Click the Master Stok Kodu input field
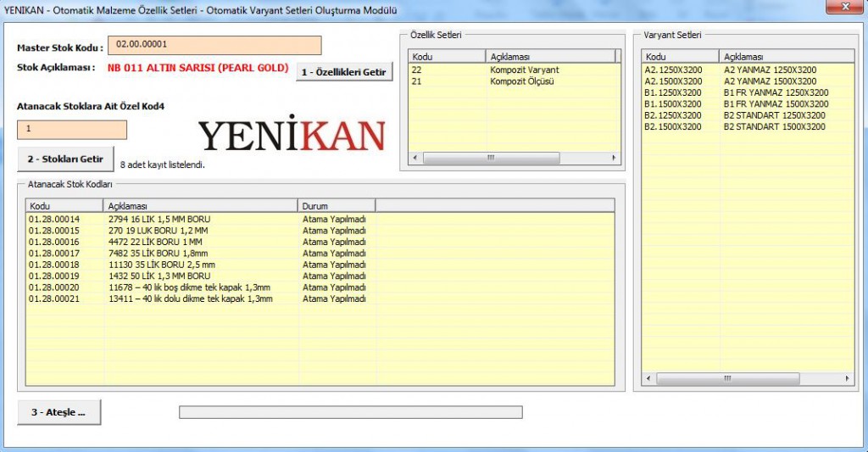Viewport: 868px width, 452px height. coord(214,45)
